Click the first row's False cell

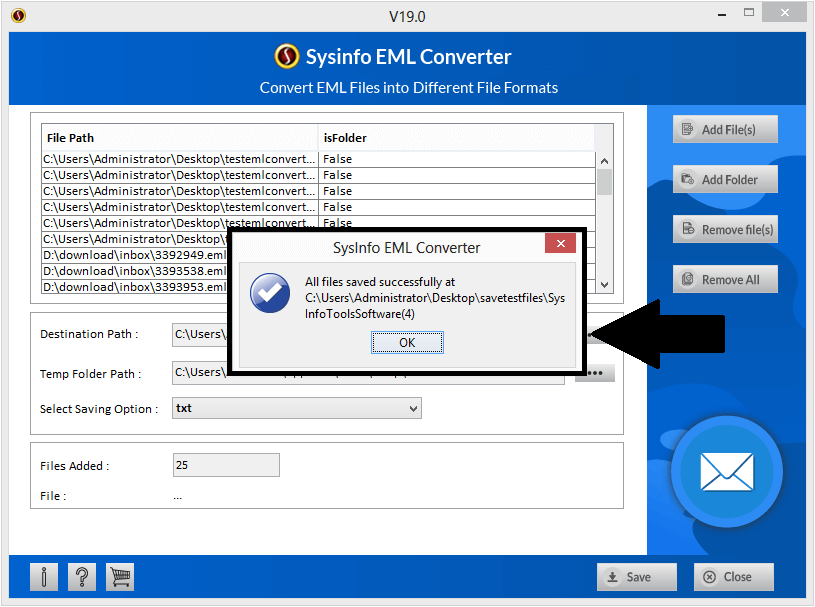tap(456, 159)
